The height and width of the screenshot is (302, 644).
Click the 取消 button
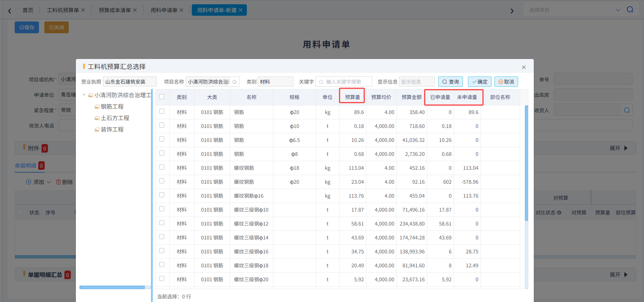pos(506,82)
